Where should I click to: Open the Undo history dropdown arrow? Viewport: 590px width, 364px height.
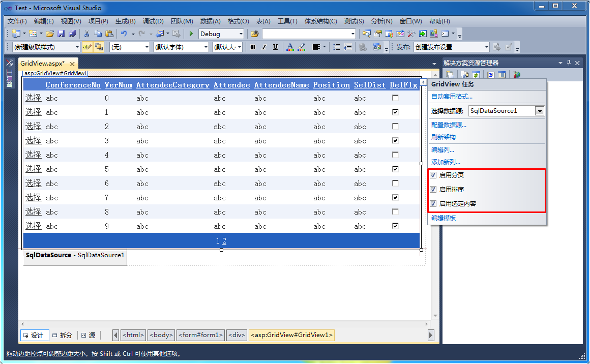pyautogui.click(x=133, y=34)
